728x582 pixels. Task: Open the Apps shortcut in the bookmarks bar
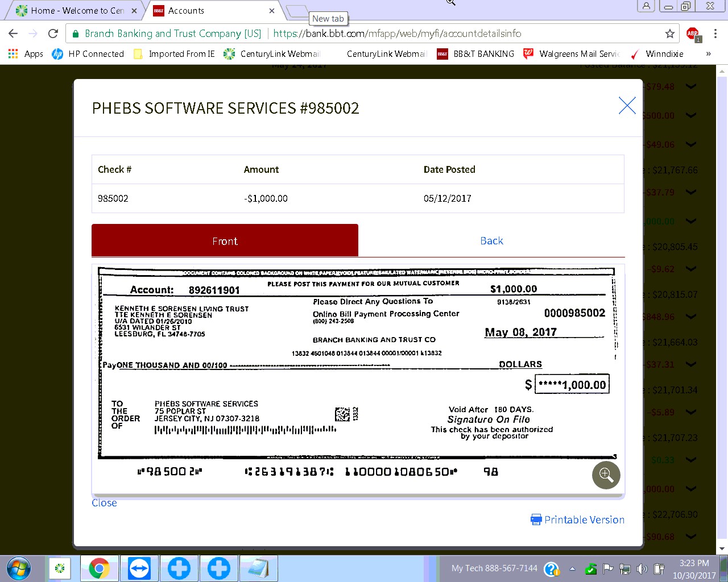click(x=26, y=54)
